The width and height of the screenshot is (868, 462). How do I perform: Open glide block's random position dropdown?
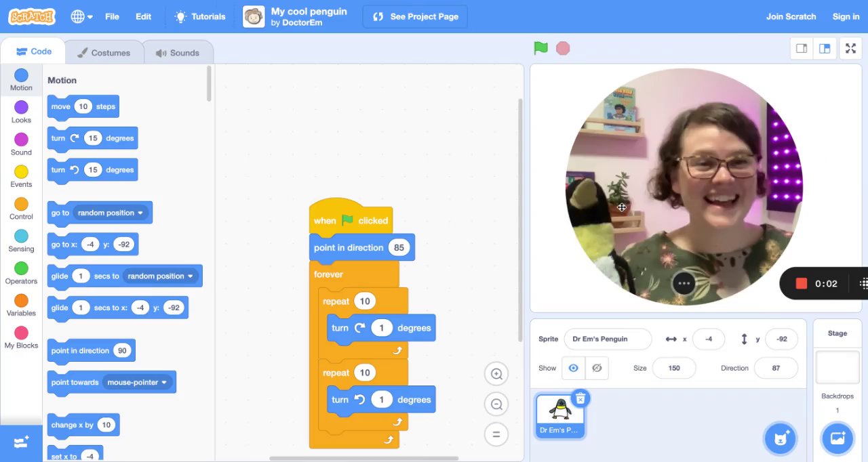(x=161, y=276)
